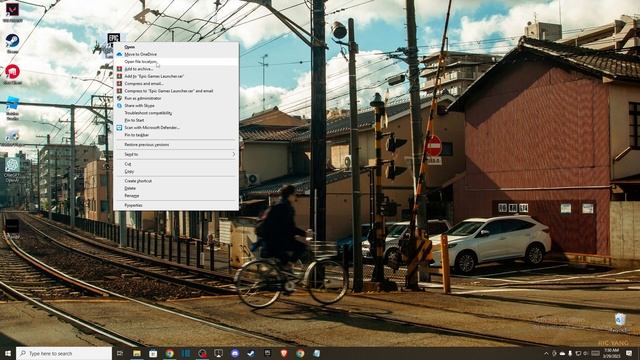Image resolution: width=640 pixels, height=360 pixels.
Task: Choose Add to archive...
Action: tap(176, 69)
